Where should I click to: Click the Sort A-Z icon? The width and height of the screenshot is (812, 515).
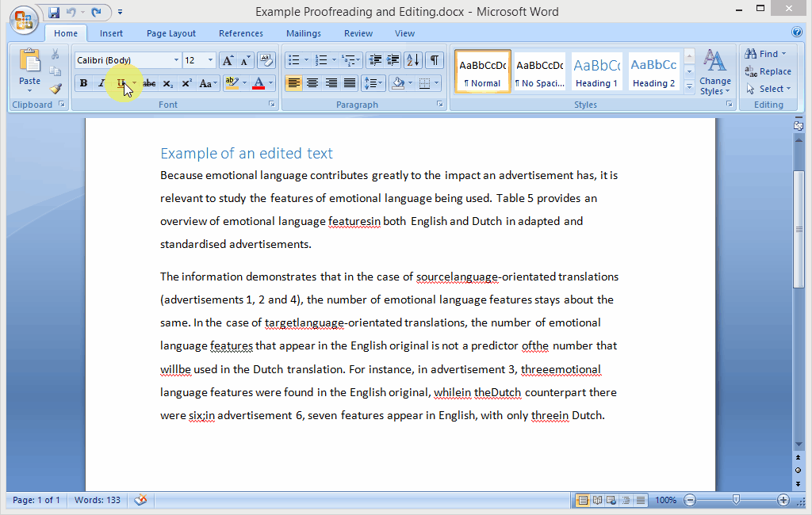[413, 60]
